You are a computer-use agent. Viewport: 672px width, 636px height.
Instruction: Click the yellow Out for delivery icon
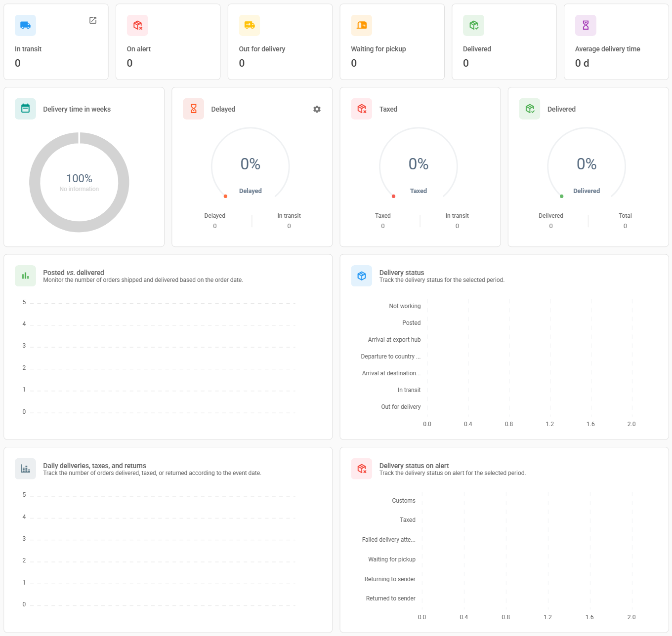click(250, 25)
